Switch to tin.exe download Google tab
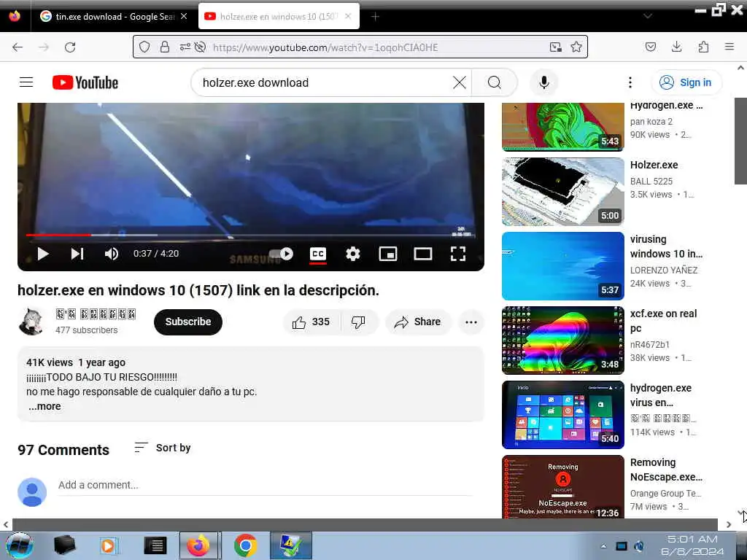Screen dimensions: 747x560 113,17
